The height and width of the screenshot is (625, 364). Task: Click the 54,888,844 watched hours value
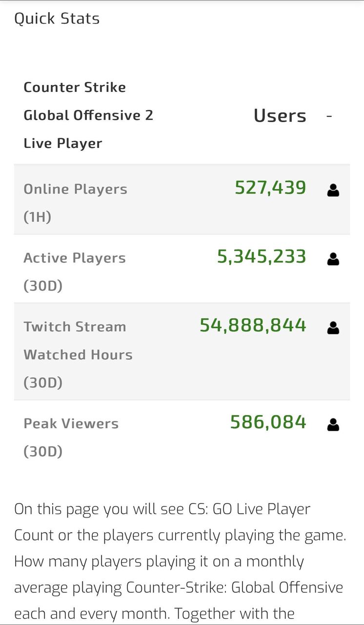253,325
